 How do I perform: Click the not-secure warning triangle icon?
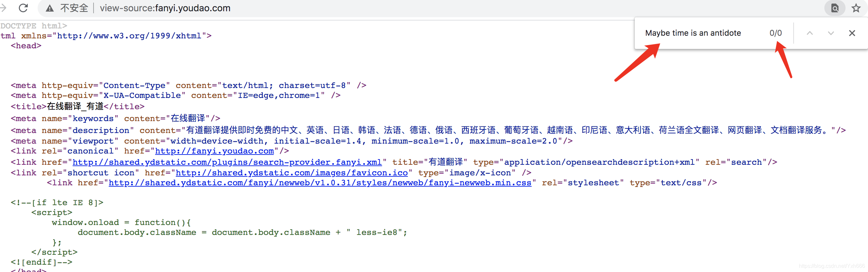click(50, 8)
